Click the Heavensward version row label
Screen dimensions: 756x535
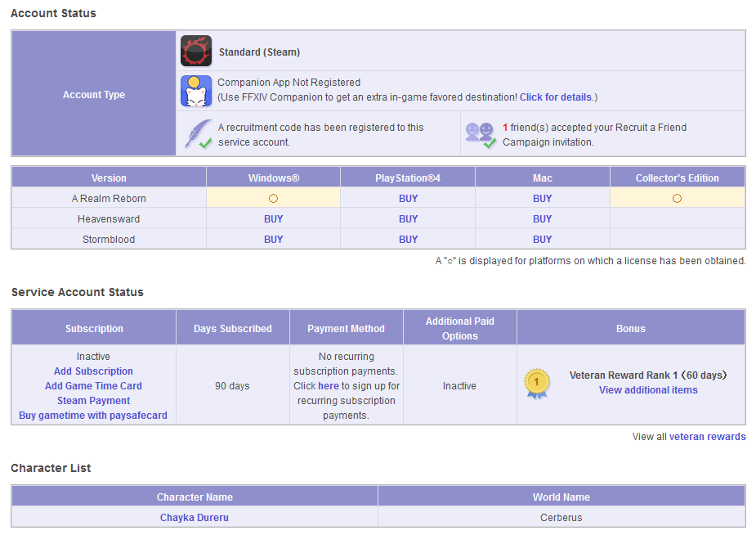pos(109,219)
